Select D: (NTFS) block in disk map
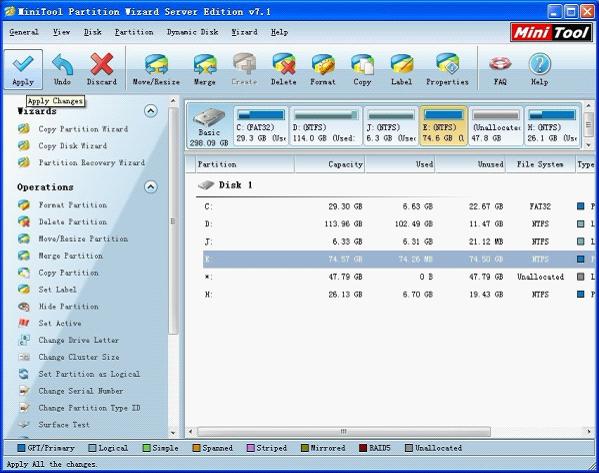This screenshot has height=473, width=599. (325, 126)
